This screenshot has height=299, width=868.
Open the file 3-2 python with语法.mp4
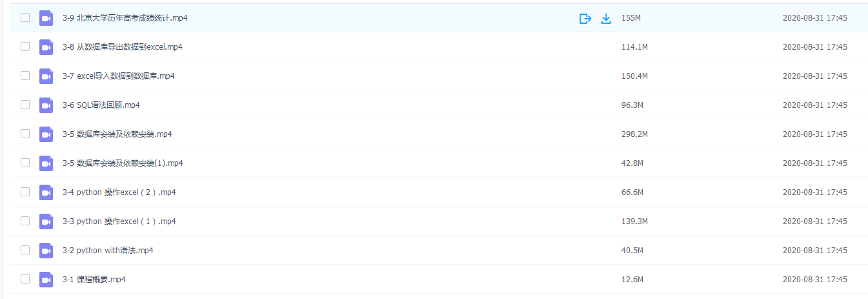[x=108, y=251]
